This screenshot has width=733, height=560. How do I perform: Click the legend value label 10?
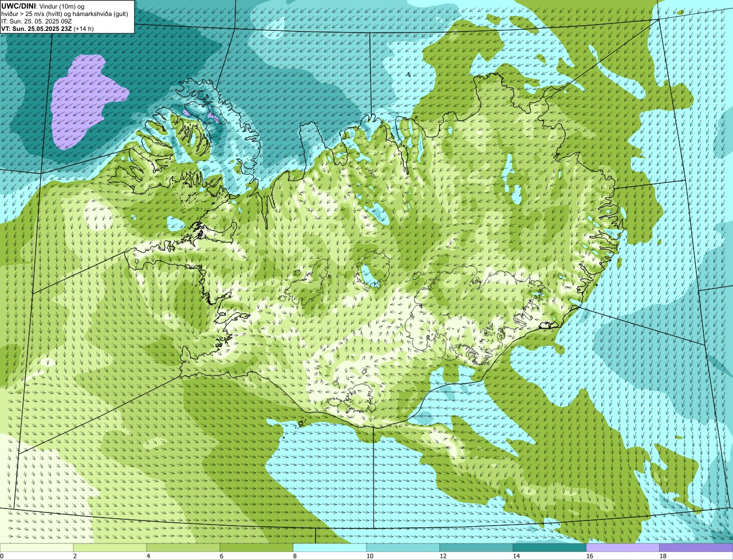[370, 556]
